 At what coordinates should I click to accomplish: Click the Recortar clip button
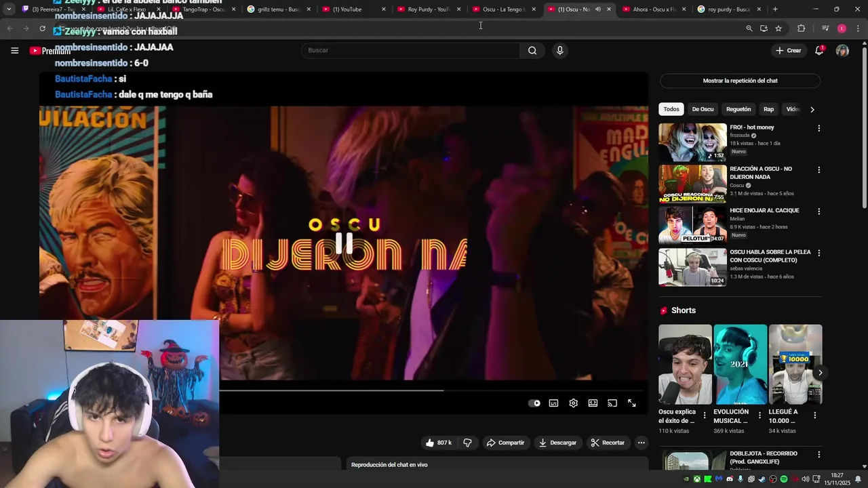coord(608,443)
